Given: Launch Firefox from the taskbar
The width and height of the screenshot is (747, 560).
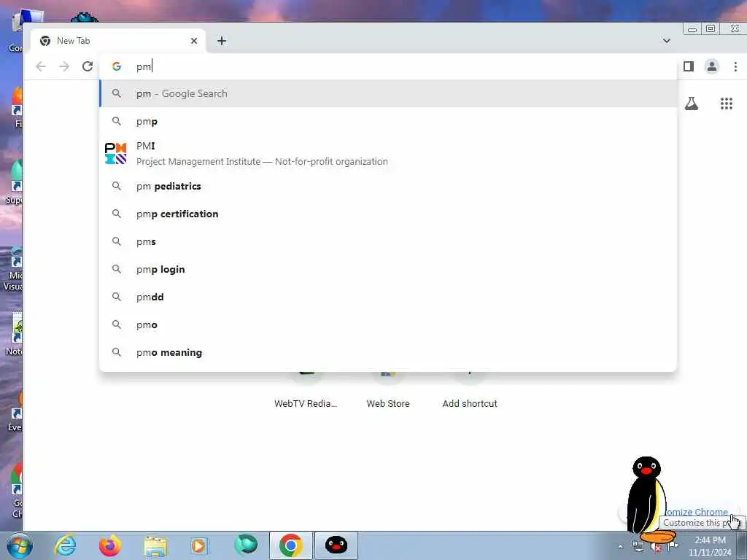Looking at the screenshot, I should point(110,545).
